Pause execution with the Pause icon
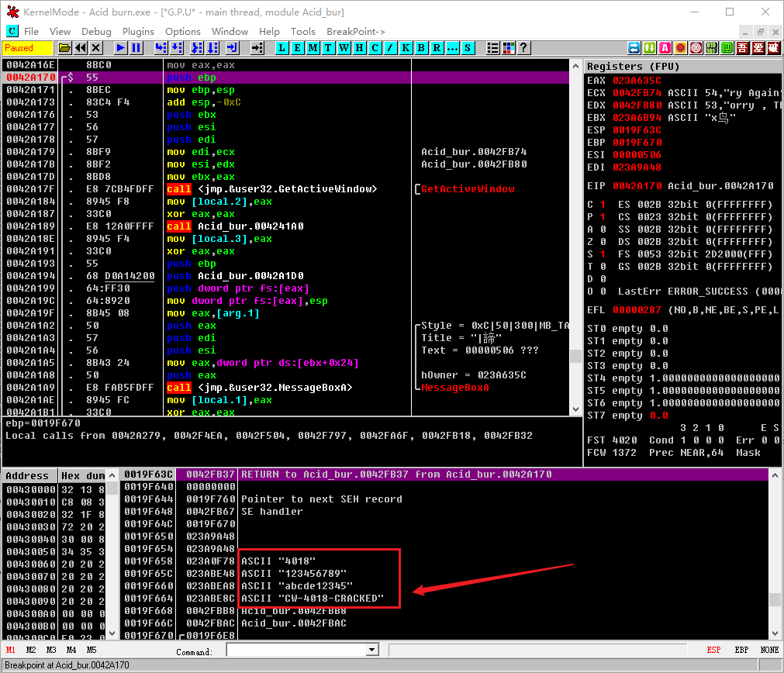This screenshot has height=673, width=784. pyautogui.click(x=136, y=47)
